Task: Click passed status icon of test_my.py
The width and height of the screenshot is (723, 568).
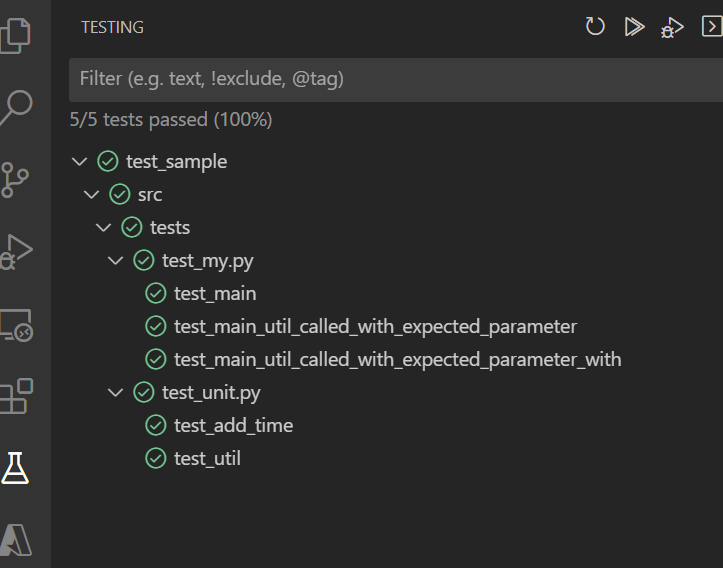Action: tap(144, 260)
